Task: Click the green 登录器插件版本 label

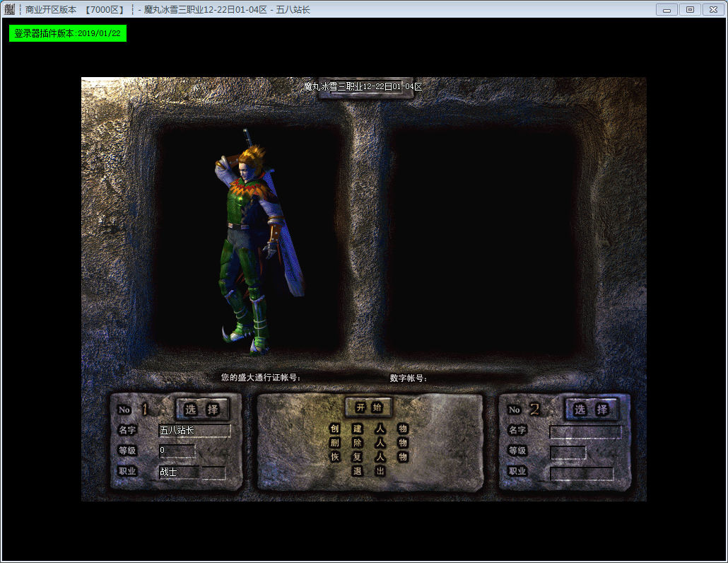Action: point(68,33)
